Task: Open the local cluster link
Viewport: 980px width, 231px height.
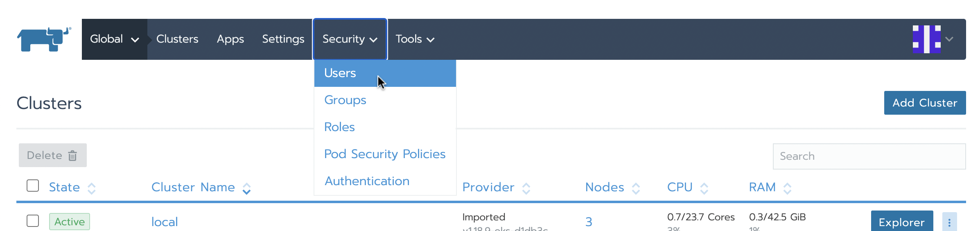Action: click(x=165, y=222)
